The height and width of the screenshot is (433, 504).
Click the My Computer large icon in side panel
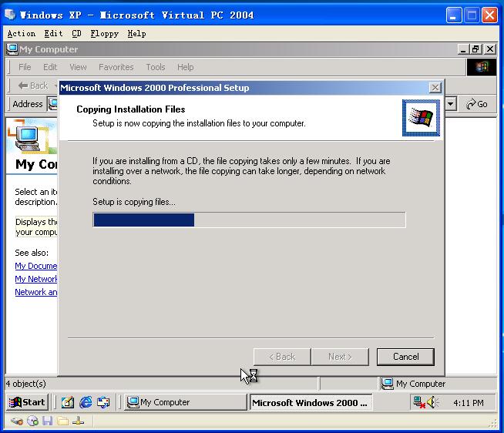(28, 137)
